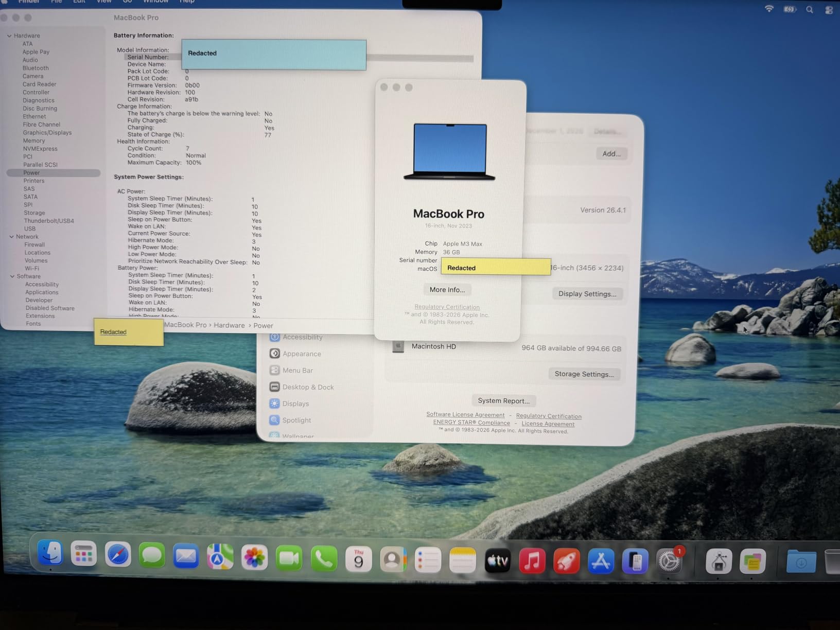The height and width of the screenshot is (630, 840).
Task: Open Mail app in Dock
Action: coord(186,556)
